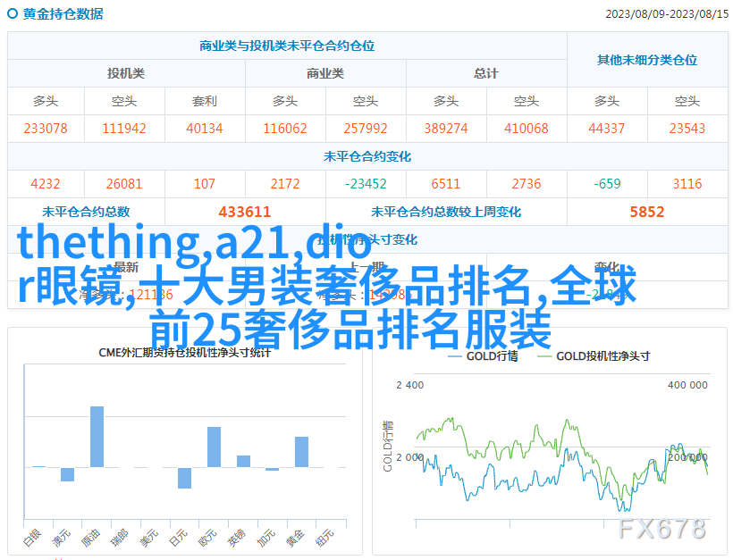Click the 美元 x-axis label
733x560 pixels.
pyautogui.click(x=149, y=538)
